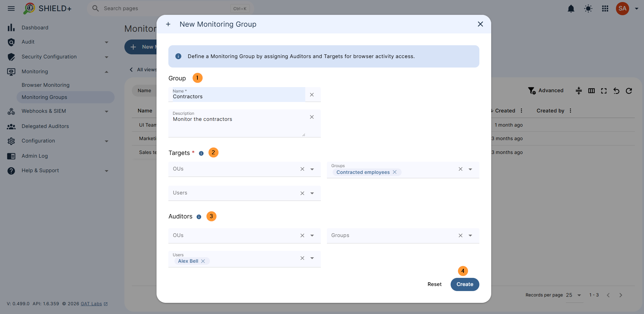Open the Auditors Users dropdown arrow

pyautogui.click(x=312, y=258)
